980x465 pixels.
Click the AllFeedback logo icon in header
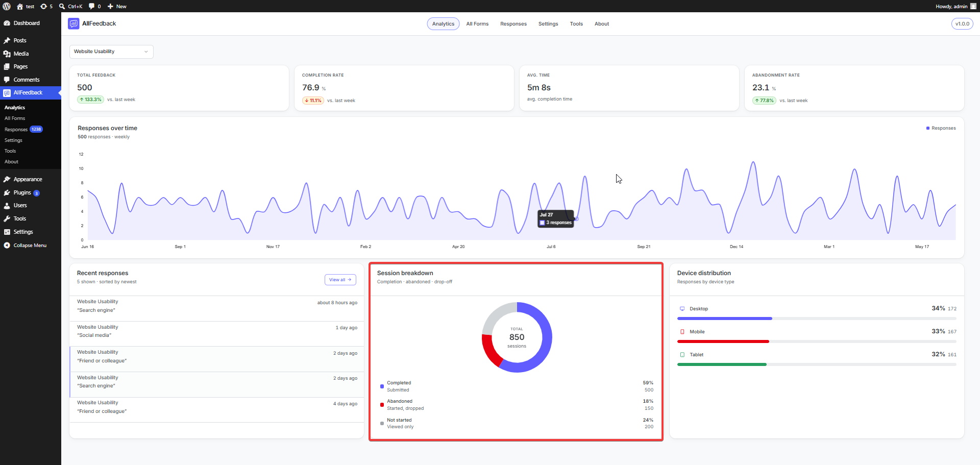tap(73, 23)
